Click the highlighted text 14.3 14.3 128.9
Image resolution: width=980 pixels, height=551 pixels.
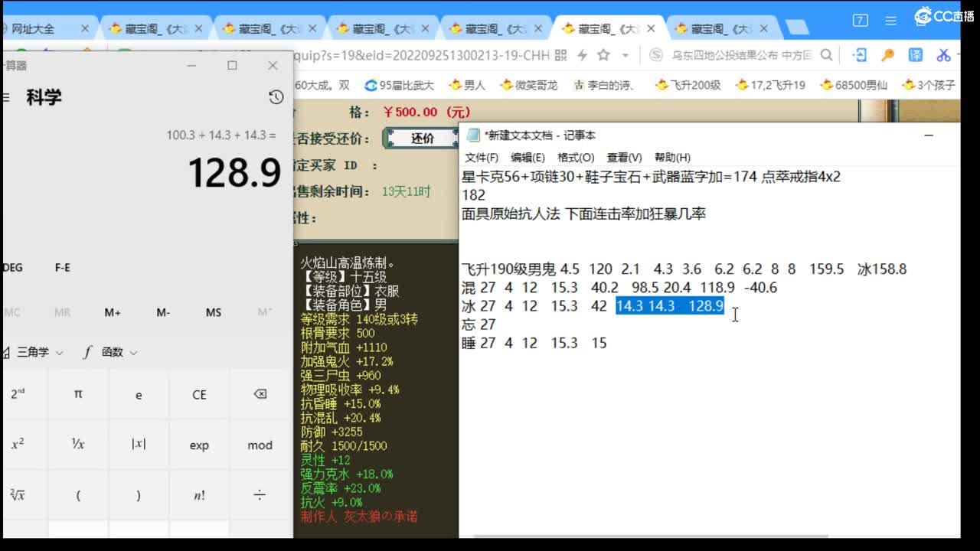(670, 306)
